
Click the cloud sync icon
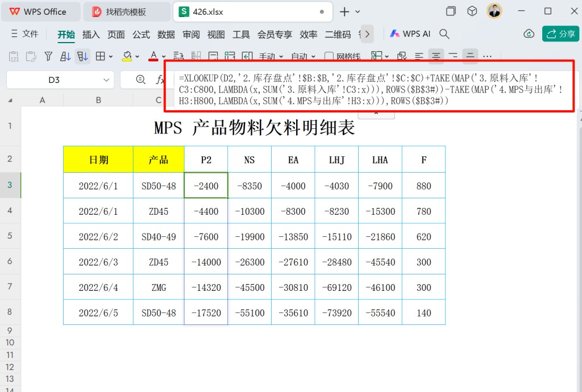[x=529, y=34]
